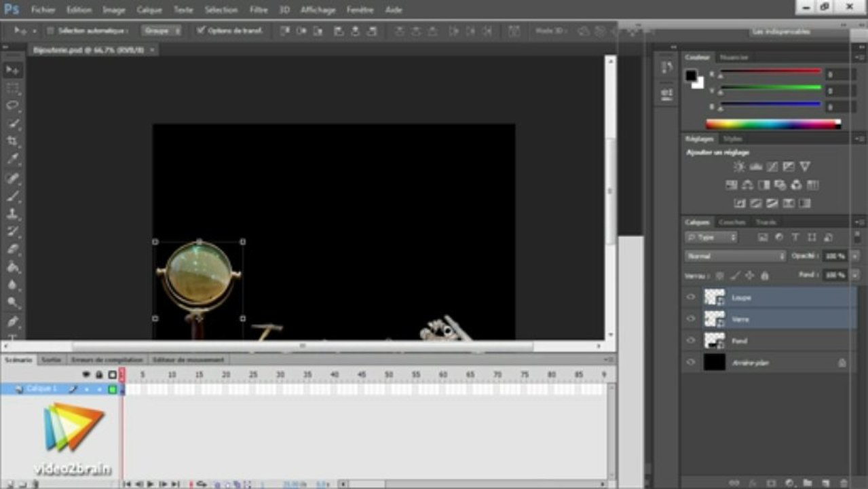
Task: Open the Calques panel menu
Action: (x=861, y=222)
